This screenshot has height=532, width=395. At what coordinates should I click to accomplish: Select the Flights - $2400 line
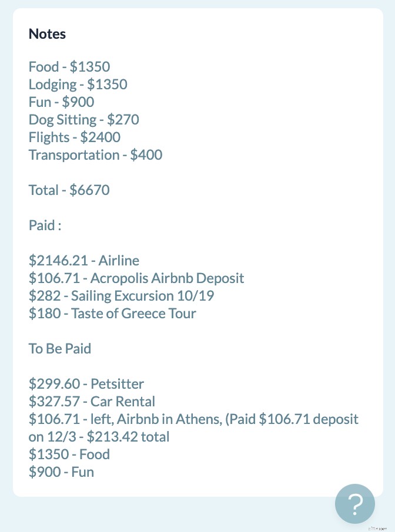point(74,137)
